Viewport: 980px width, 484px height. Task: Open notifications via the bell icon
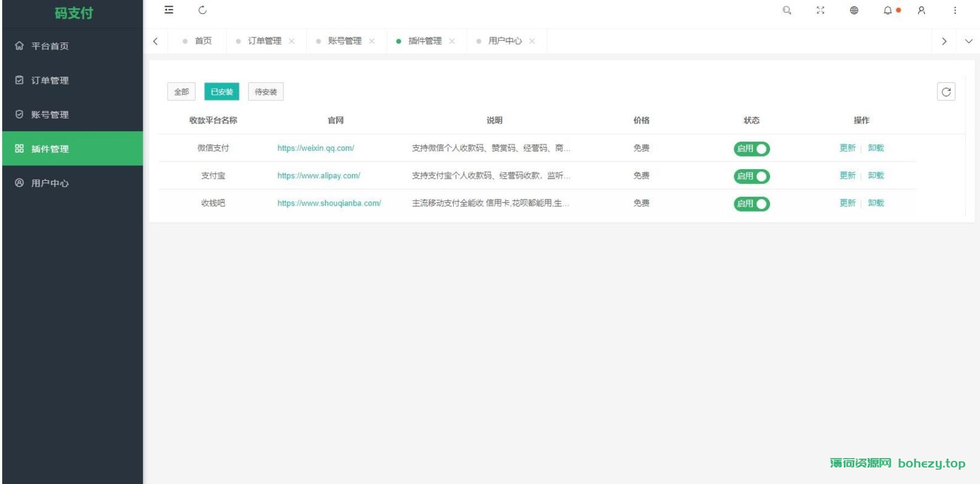[x=887, y=10]
